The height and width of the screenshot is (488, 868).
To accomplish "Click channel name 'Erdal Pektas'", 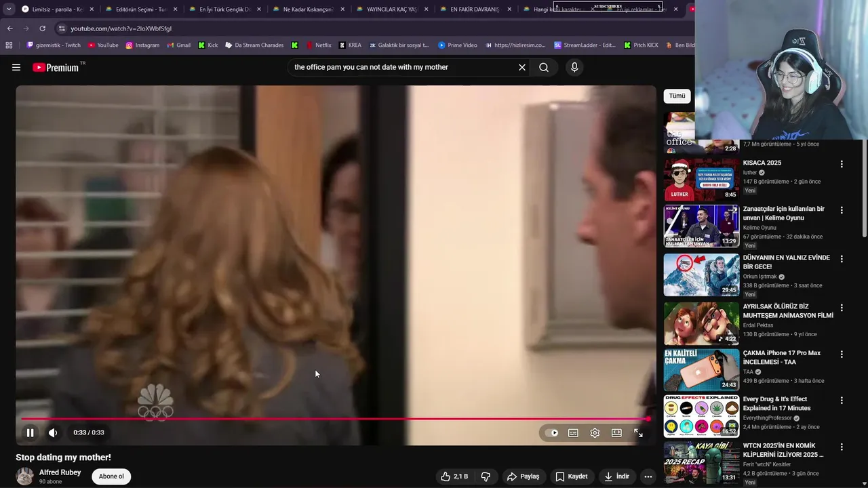I will pos(758,325).
